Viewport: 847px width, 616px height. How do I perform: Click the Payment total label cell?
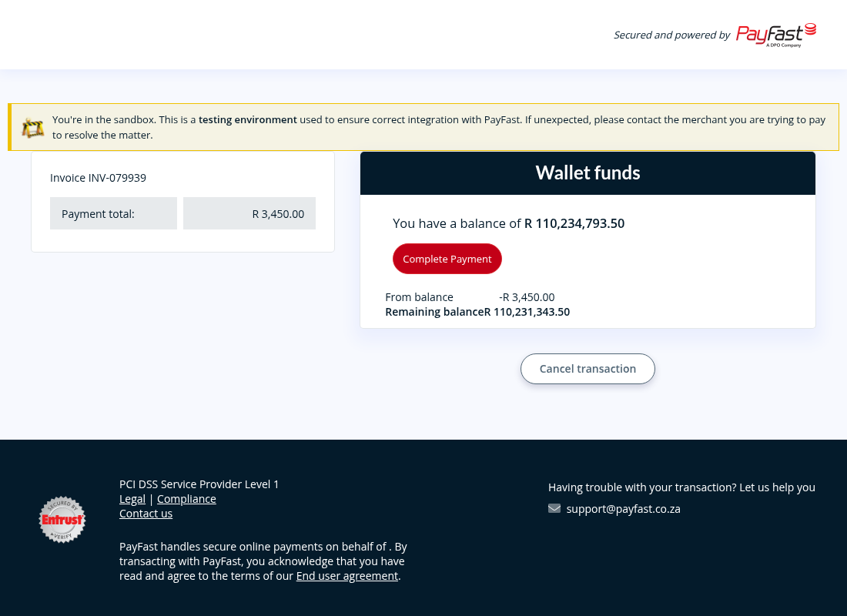113,213
